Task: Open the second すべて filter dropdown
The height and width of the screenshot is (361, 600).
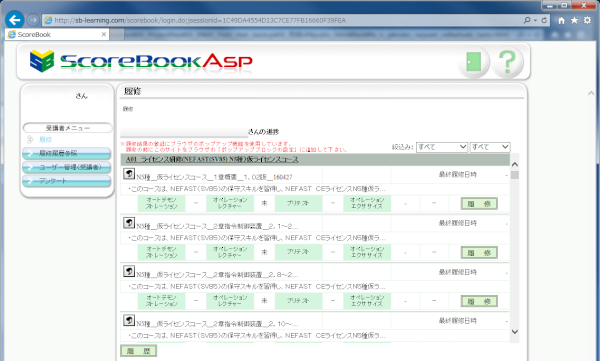Action: (x=490, y=147)
